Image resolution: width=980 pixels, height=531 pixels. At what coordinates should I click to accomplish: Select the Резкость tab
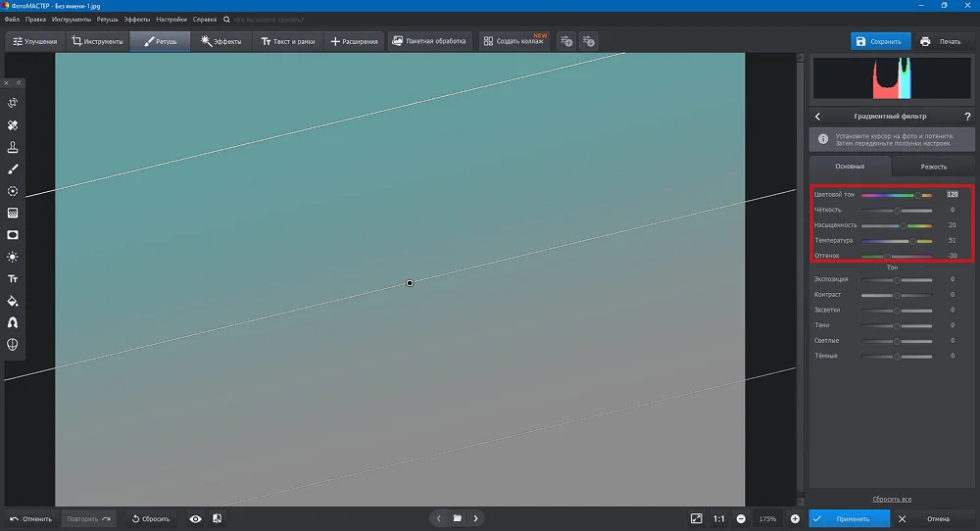coord(934,167)
